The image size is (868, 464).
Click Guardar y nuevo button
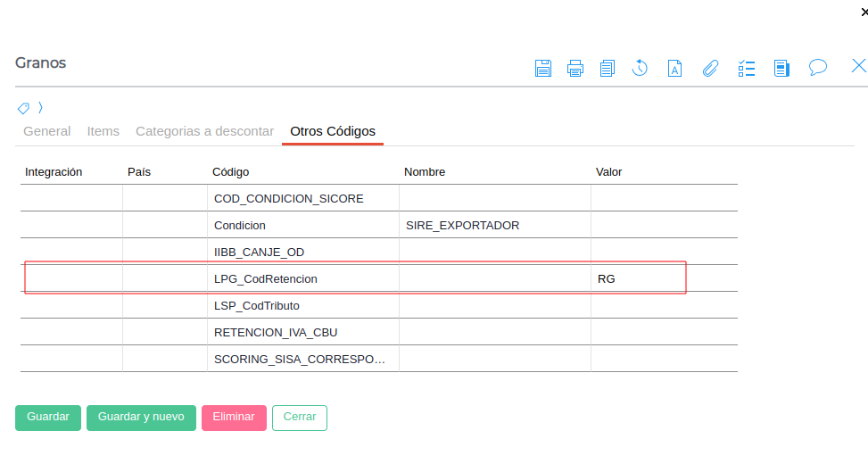[x=141, y=418]
